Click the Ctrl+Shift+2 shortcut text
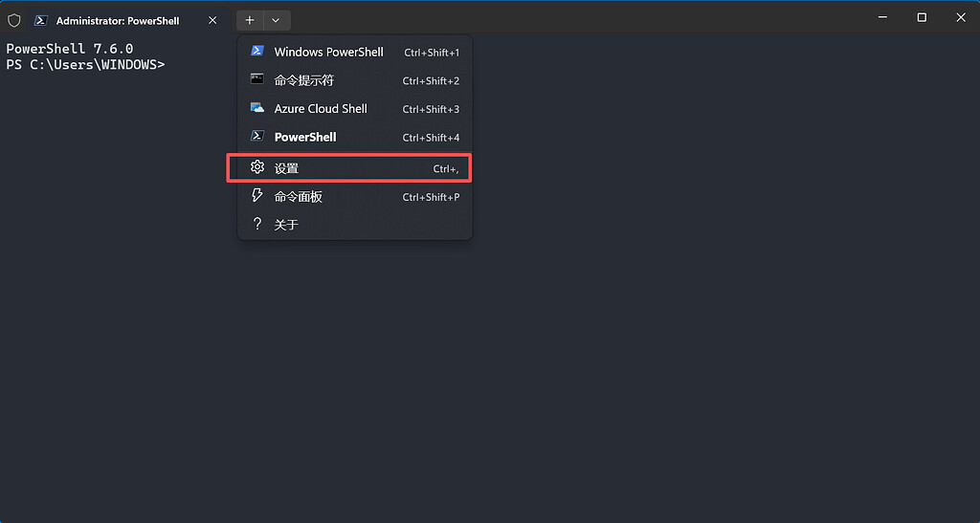The width and height of the screenshot is (980, 523). click(431, 81)
